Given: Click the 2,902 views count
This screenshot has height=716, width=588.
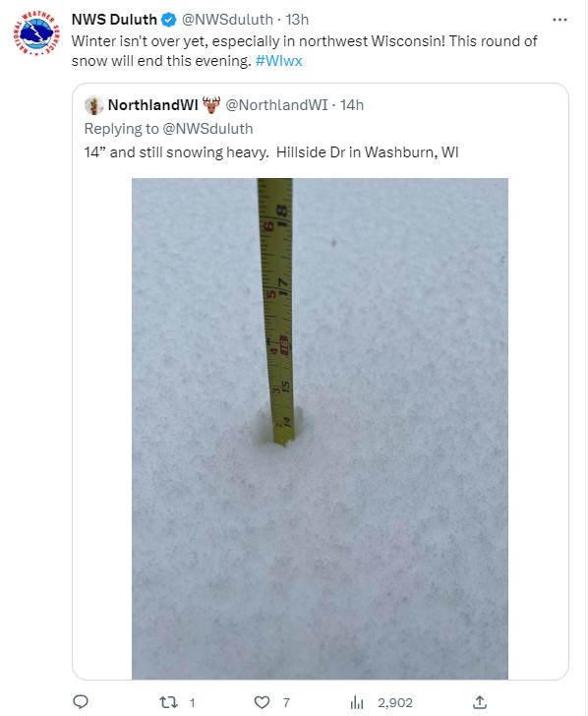Looking at the screenshot, I should pos(395,702).
